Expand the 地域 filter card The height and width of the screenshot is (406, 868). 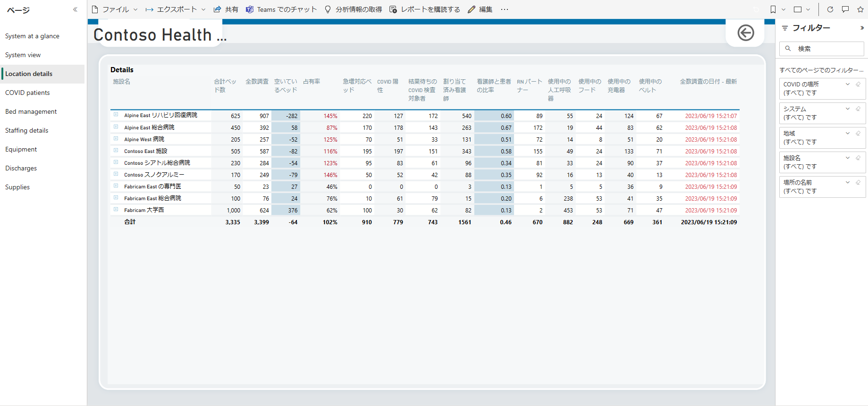pos(848,133)
